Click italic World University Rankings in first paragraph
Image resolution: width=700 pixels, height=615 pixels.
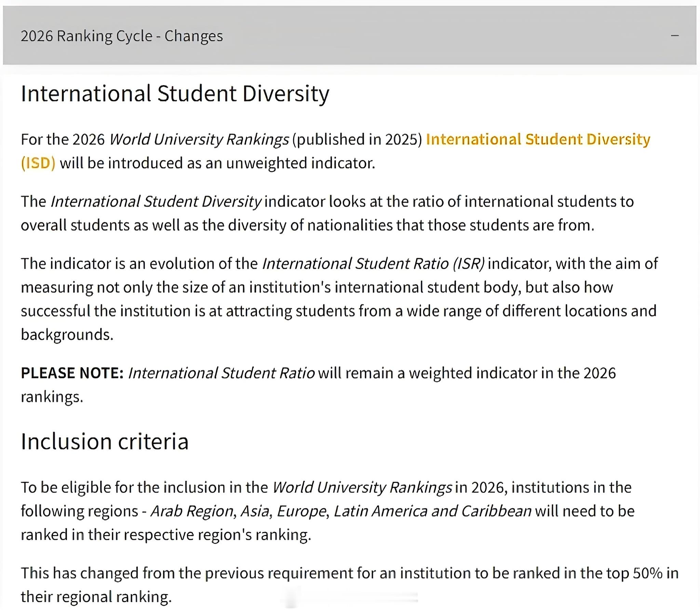click(x=199, y=139)
